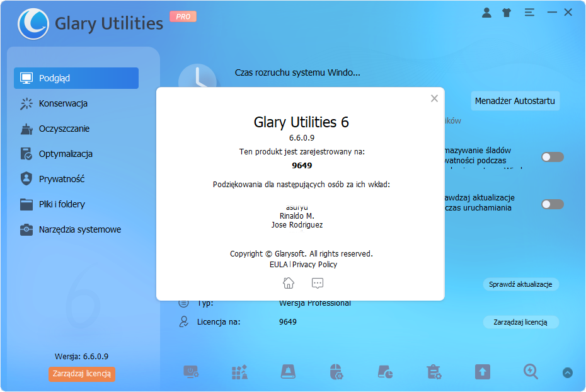The height and width of the screenshot is (392, 586).
Task: Click the Optymalizacja document-check icon
Action: click(x=26, y=154)
